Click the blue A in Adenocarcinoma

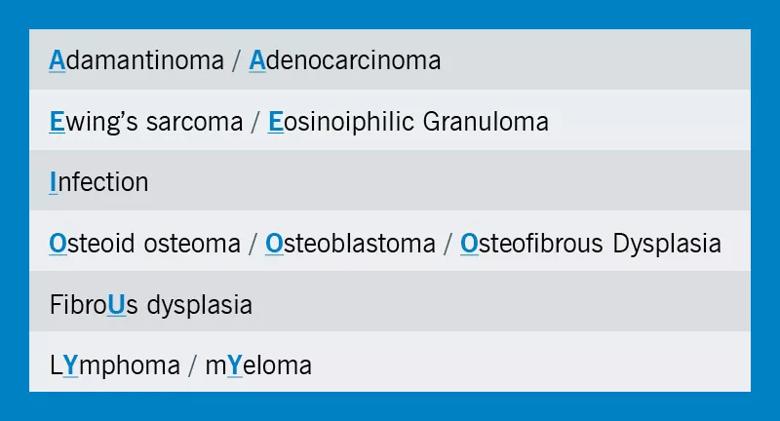pos(257,61)
